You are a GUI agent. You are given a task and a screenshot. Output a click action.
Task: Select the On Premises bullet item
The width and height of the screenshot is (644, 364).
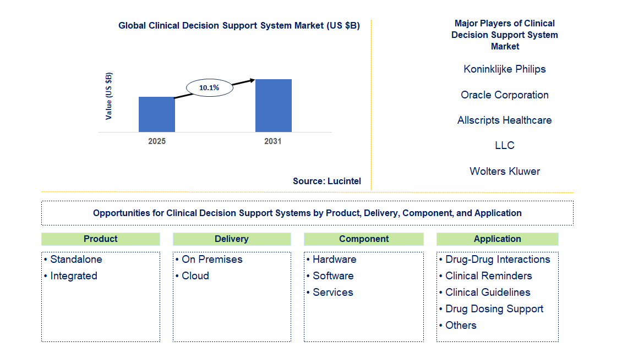click(209, 260)
